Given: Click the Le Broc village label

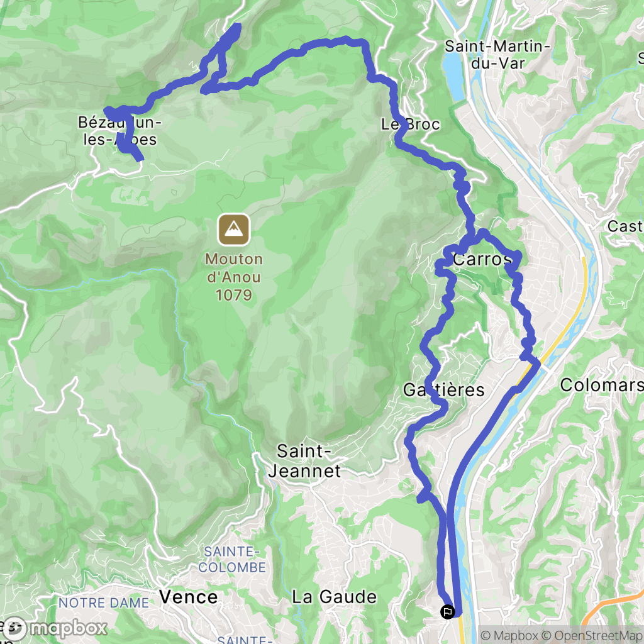Looking at the screenshot, I should pos(410,124).
